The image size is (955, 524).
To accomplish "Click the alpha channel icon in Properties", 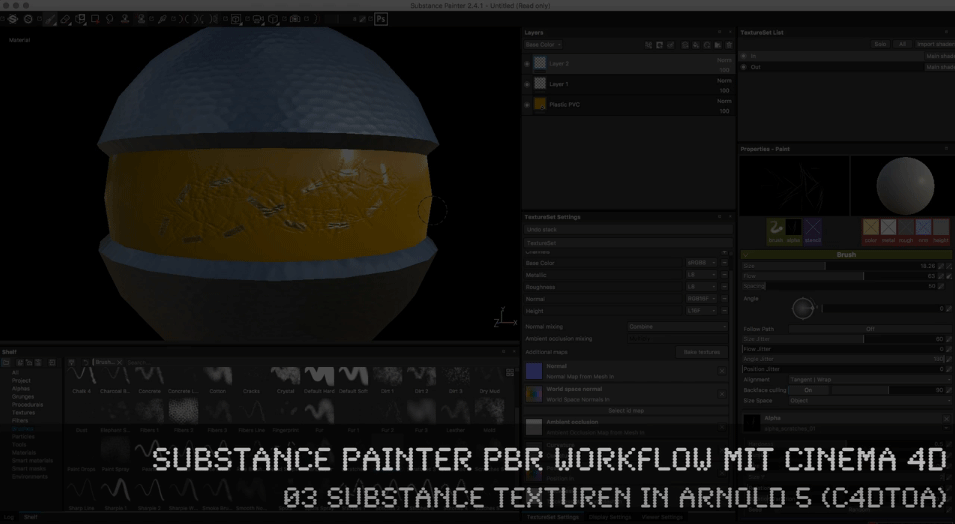I will (793, 231).
